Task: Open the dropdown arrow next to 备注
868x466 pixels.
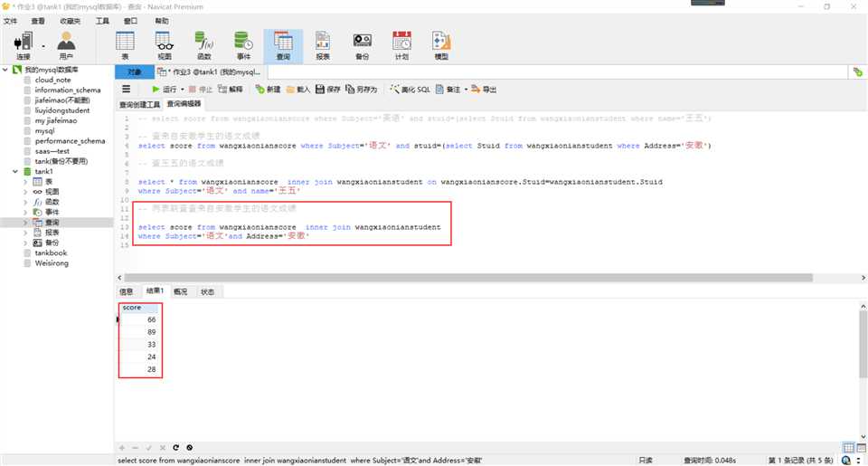Action: 467,90
